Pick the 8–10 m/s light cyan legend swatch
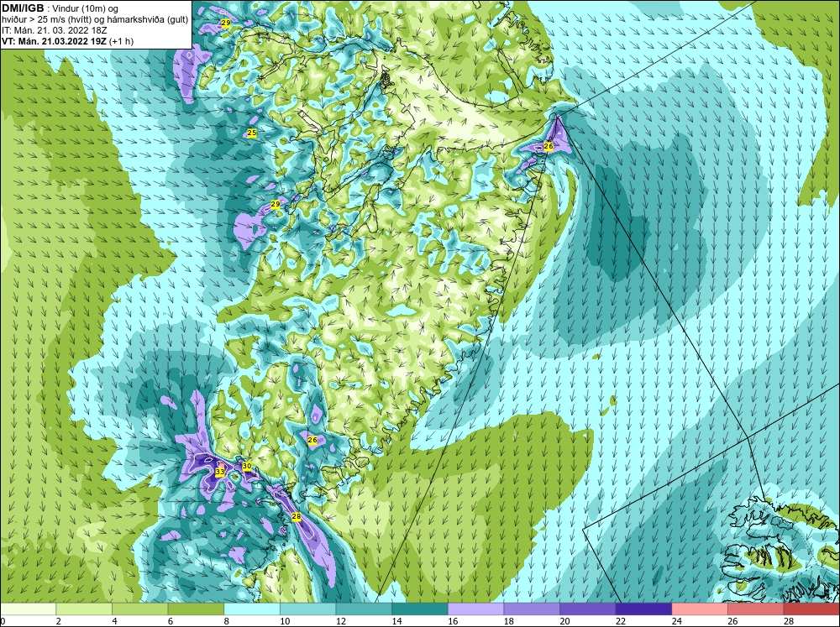 pyautogui.click(x=252, y=609)
